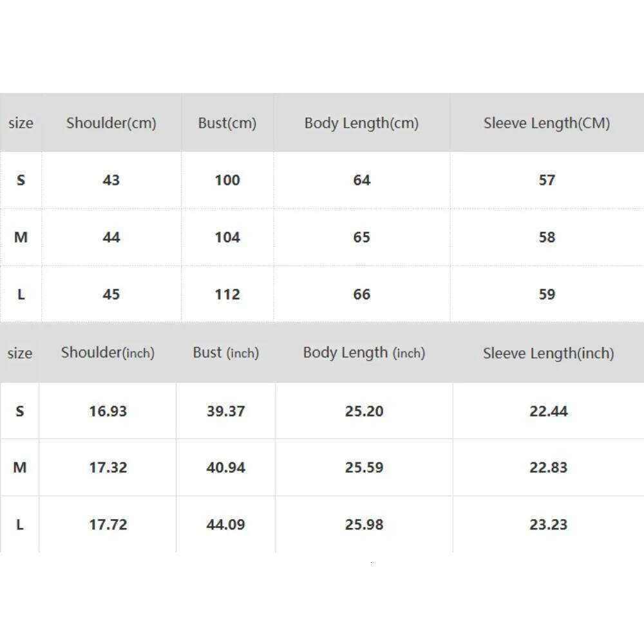Click the Sleeve Length(inch) header
Image resolution: width=644 pixels, height=644 pixels.
pos(548,353)
